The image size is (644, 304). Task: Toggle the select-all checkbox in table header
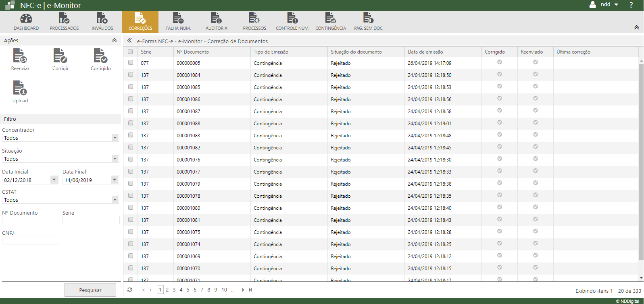point(130,52)
